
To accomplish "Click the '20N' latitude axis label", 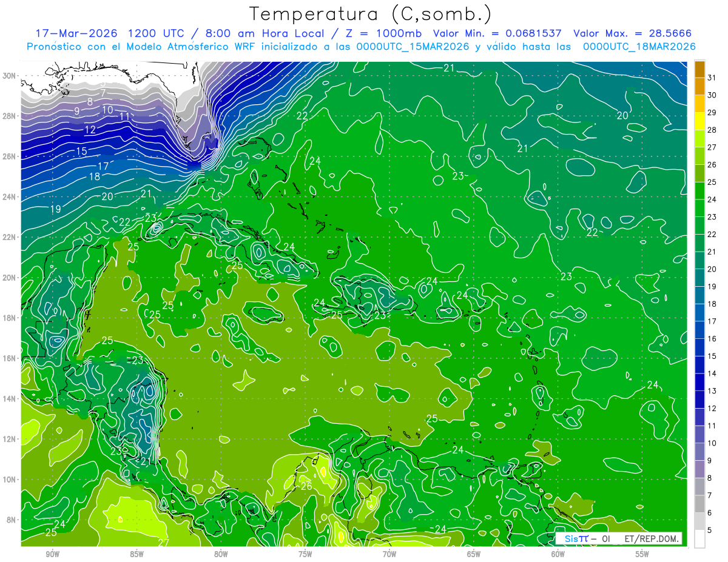I will pyautogui.click(x=10, y=278).
